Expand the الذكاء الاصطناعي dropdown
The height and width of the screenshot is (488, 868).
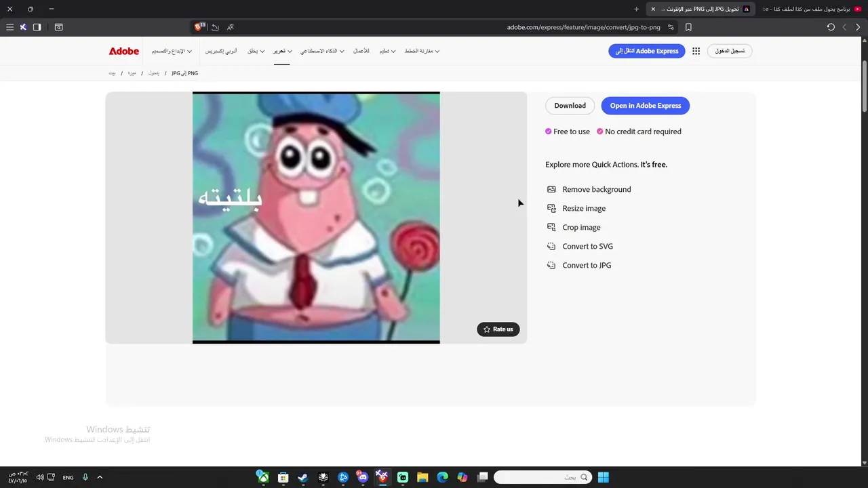click(322, 51)
